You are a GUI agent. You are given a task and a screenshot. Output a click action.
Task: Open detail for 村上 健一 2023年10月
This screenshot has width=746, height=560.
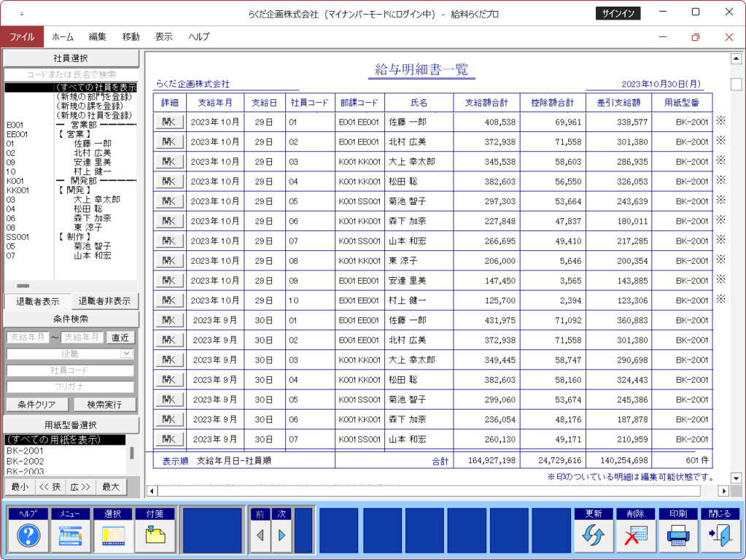click(169, 300)
